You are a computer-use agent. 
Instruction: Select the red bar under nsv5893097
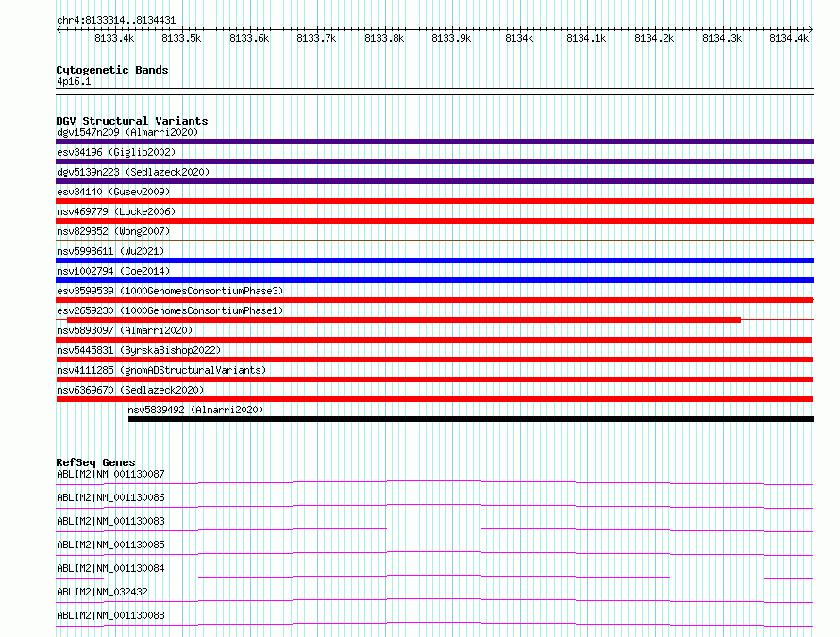pyautogui.click(x=434, y=340)
